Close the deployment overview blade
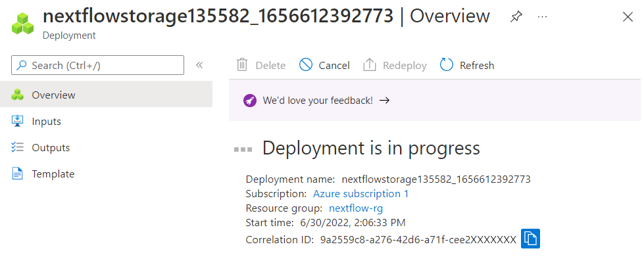644x257 pixels. click(x=628, y=17)
